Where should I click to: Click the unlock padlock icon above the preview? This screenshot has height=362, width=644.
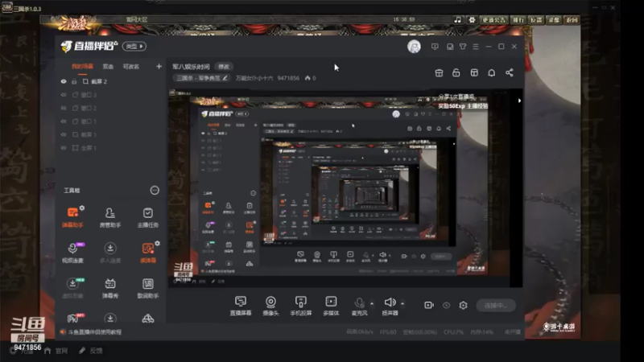pyautogui.click(x=456, y=72)
